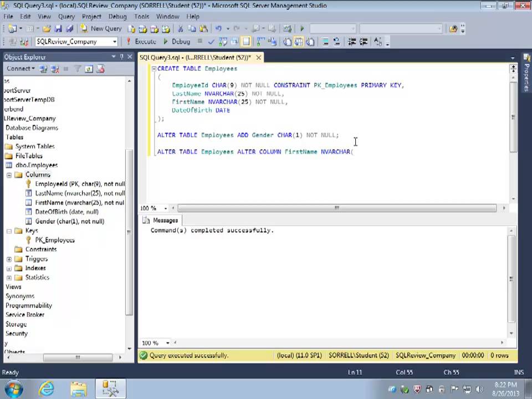Viewport: 532px width, 399px height.
Task: Click the Object Explorer horizontal scrollbar thumb
Action: [78, 357]
